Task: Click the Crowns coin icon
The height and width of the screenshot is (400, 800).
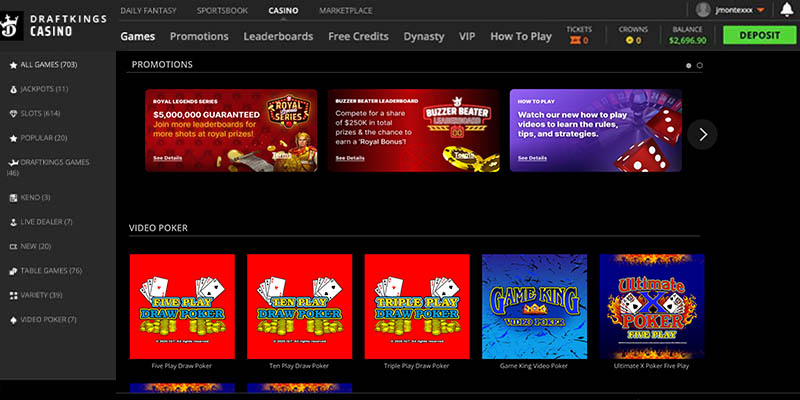Action: click(630, 40)
